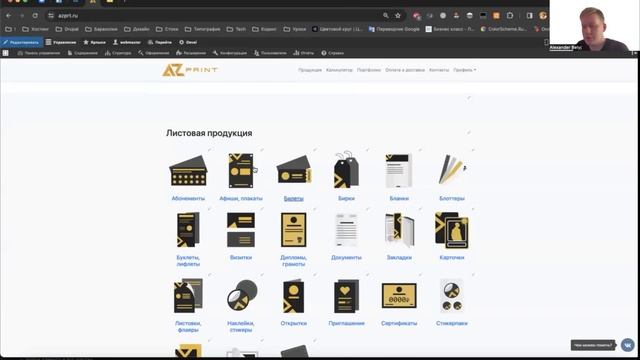Open Контакты in the site navigation
This screenshot has height=360, width=640.
tap(439, 70)
